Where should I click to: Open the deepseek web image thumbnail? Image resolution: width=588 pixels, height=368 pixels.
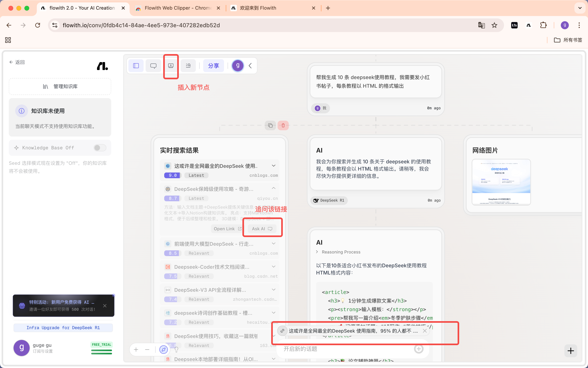point(501,182)
